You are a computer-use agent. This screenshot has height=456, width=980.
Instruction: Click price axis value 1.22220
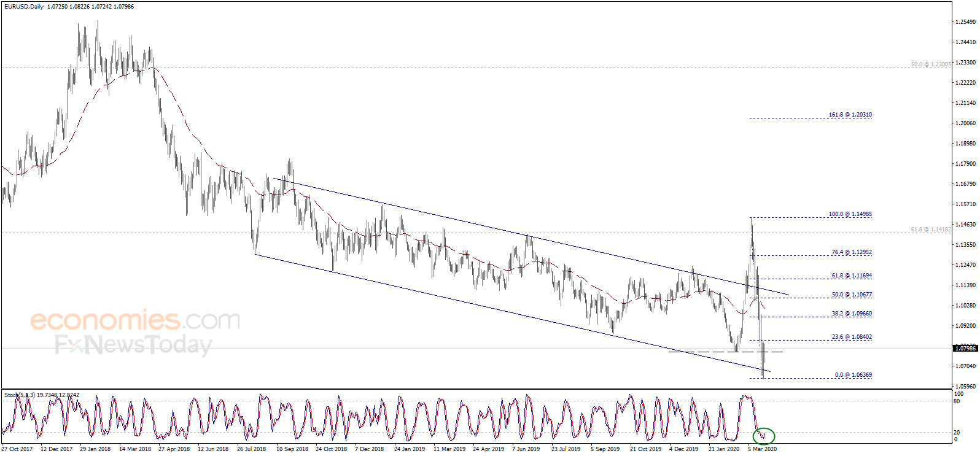point(966,83)
